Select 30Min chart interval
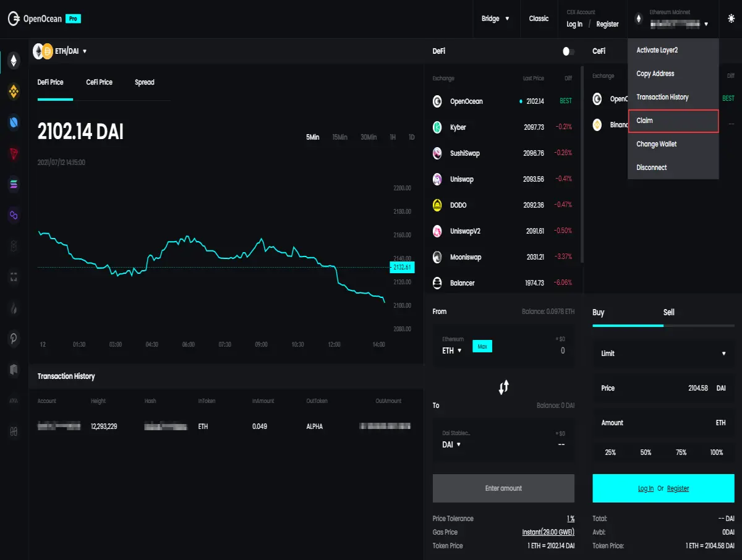The image size is (742, 560). coord(369,137)
